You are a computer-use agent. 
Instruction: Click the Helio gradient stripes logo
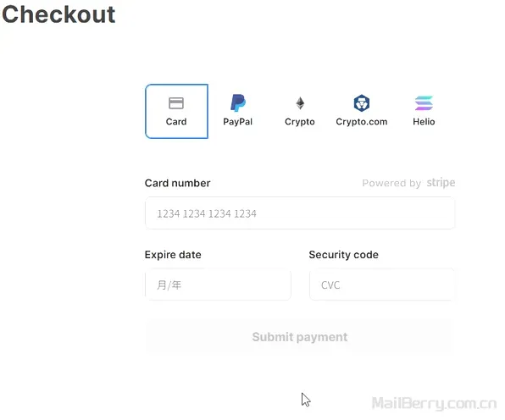[x=424, y=103]
